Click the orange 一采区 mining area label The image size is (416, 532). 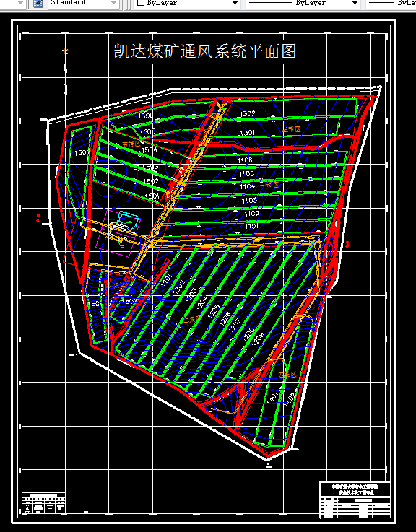pos(269,185)
